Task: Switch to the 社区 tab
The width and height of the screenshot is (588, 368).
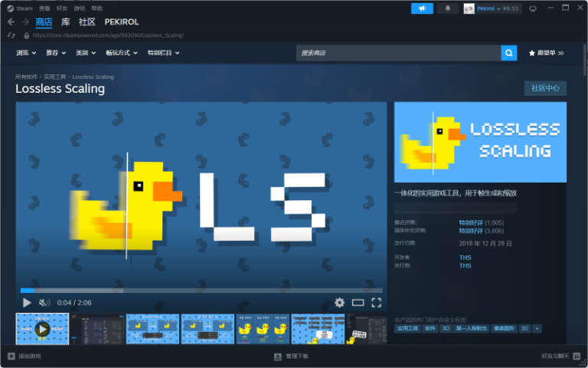Action: click(87, 22)
